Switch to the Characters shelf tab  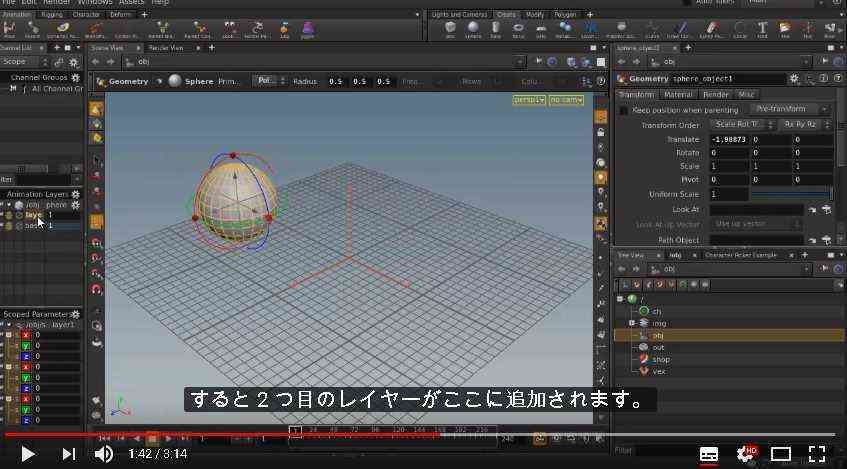pyautogui.click(x=86, y=15)
